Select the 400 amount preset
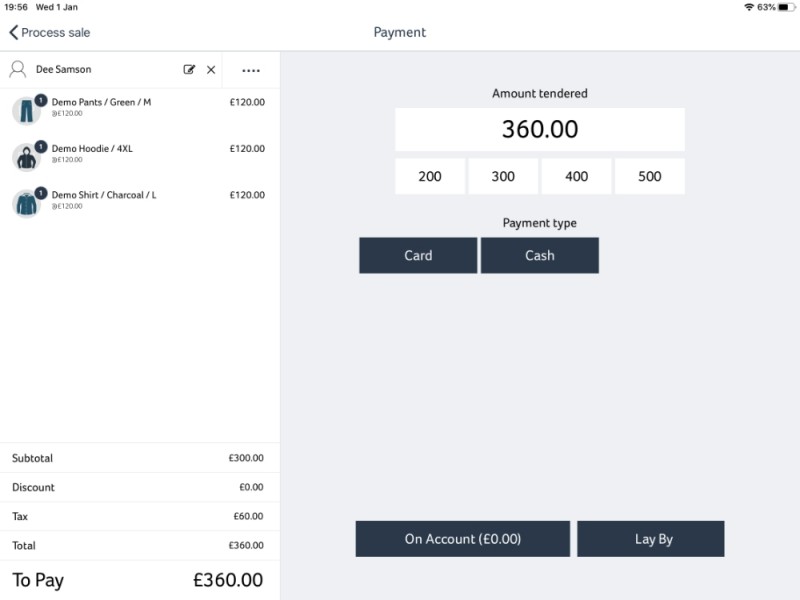The height and width of the screenshot is (600, 800). [576, 176]
